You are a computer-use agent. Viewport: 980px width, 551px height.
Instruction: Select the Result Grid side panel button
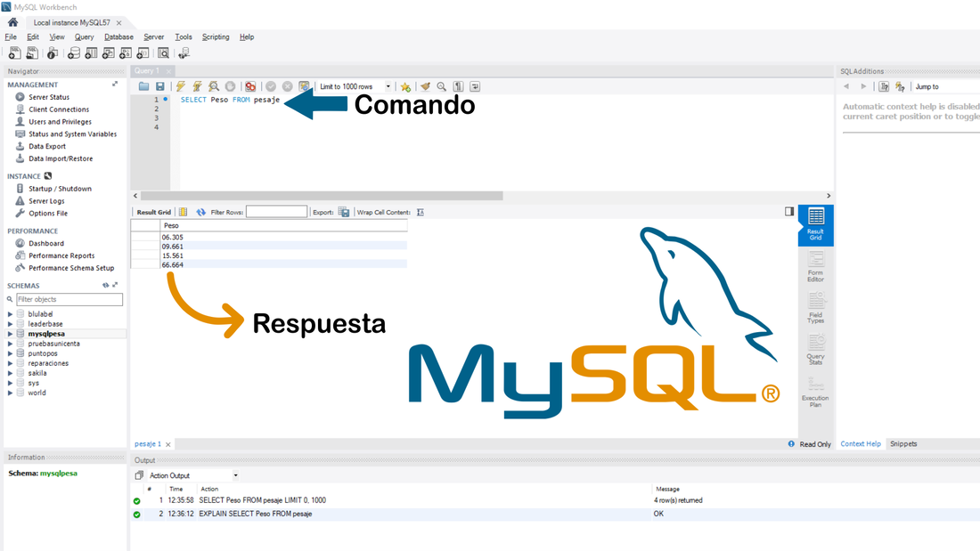tap(815, 225)
